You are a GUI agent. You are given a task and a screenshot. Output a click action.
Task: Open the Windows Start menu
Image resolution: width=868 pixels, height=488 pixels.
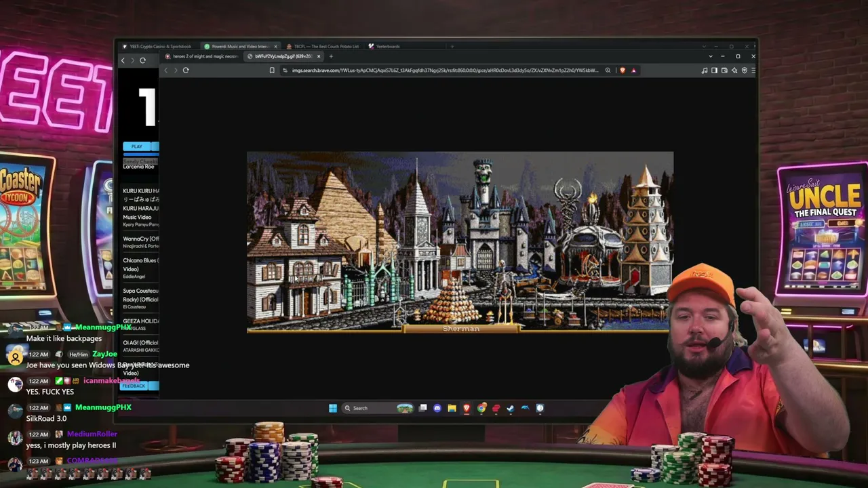coord(332,408)
